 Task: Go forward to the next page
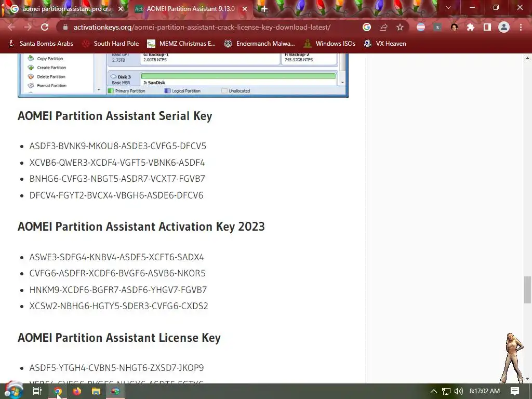28,27
